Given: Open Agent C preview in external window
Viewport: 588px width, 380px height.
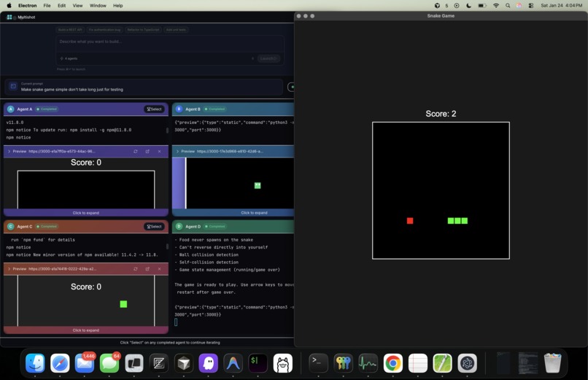Looking at the screenshot, I should (x=147, y=268).
